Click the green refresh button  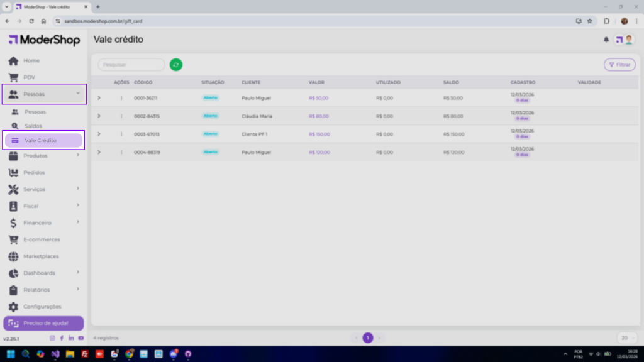pyautogui.click(x=176, y=65)
